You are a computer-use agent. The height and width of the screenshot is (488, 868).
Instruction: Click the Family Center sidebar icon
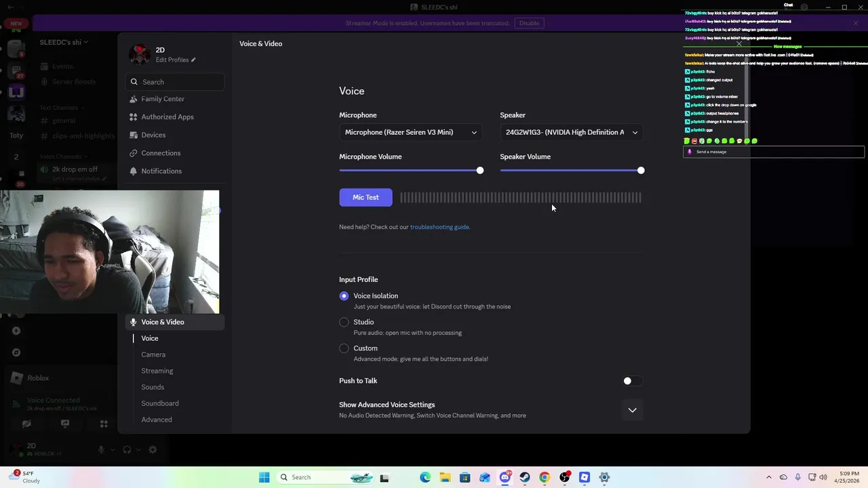134,99
